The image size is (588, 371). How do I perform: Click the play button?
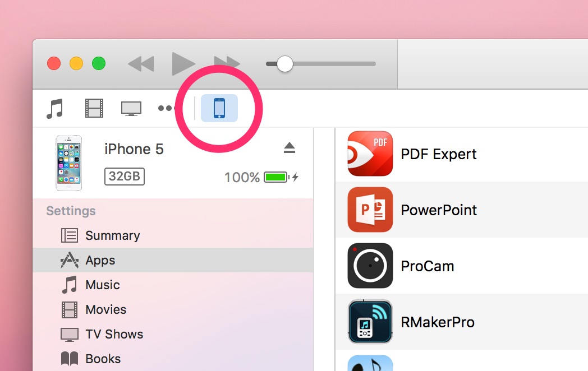coord(183,64)
